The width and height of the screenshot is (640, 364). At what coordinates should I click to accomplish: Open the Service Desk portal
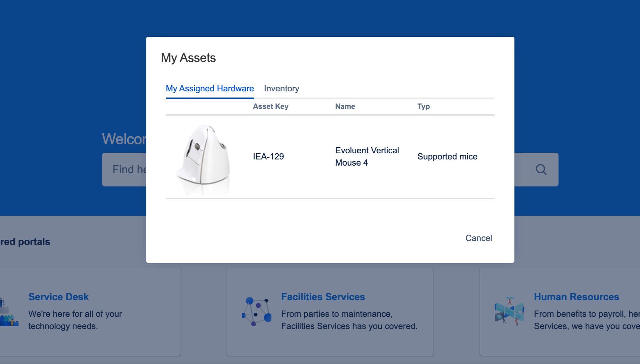[58, 297]
